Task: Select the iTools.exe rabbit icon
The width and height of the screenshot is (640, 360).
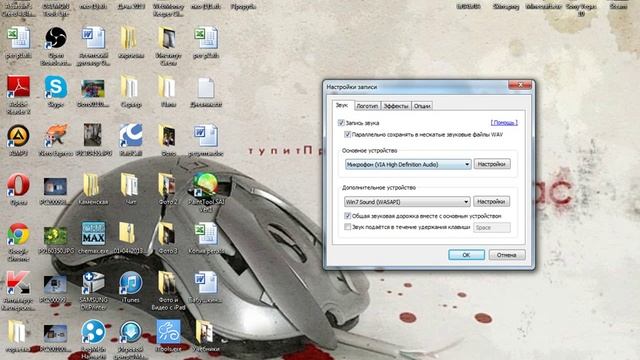Action: (168, 331)
